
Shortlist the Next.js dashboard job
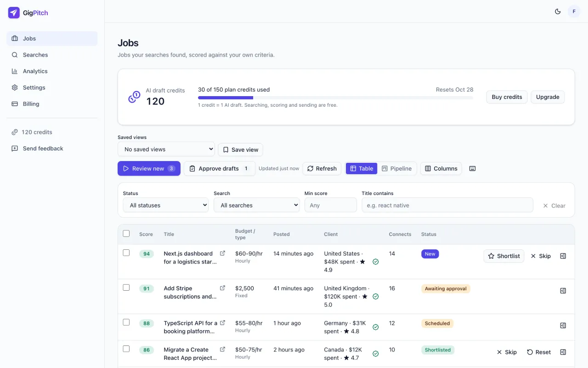503,256
